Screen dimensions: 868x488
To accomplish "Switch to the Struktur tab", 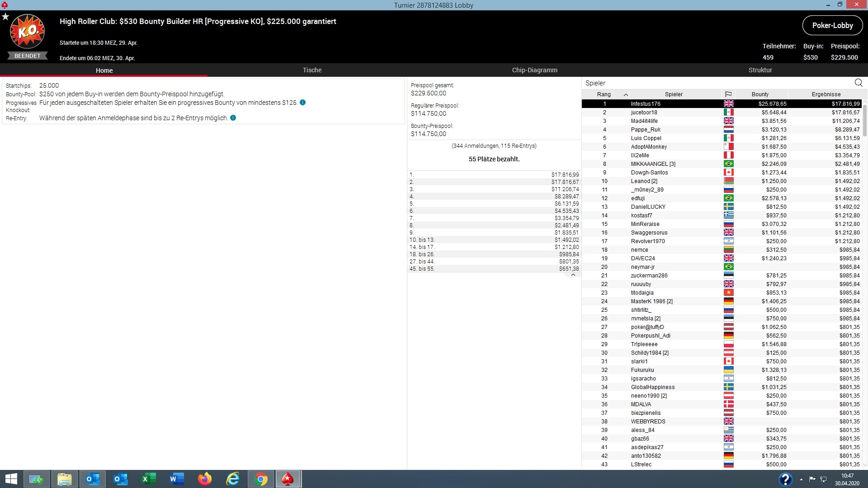I will [x=760, y=70].
